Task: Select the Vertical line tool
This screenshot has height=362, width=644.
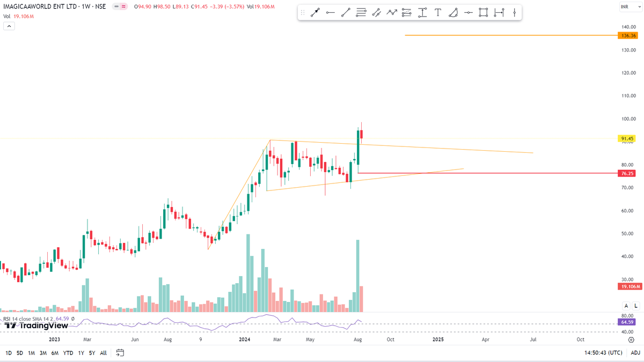Action: (x=514, y=12)
